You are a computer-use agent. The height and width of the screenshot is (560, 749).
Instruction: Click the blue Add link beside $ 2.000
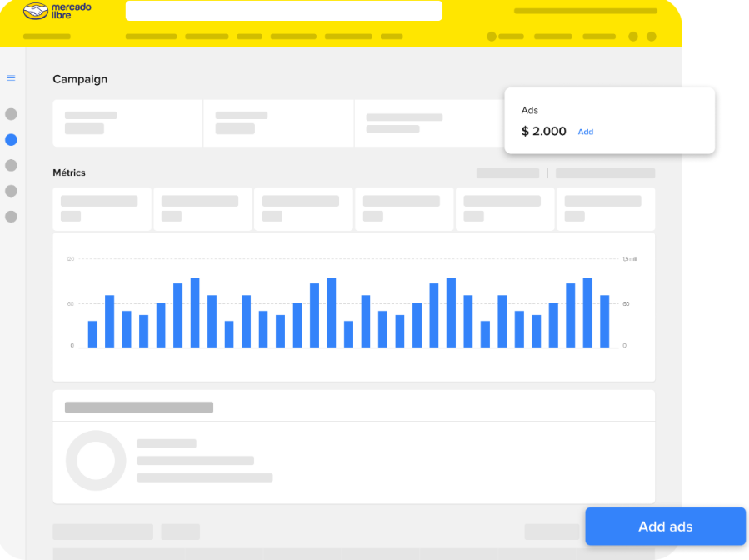click(586, 132)
